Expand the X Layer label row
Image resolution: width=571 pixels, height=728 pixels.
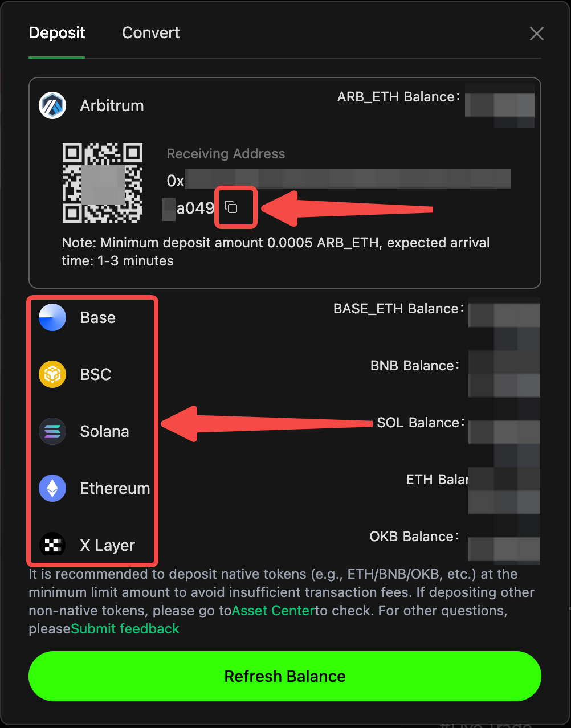coord(285,545)
